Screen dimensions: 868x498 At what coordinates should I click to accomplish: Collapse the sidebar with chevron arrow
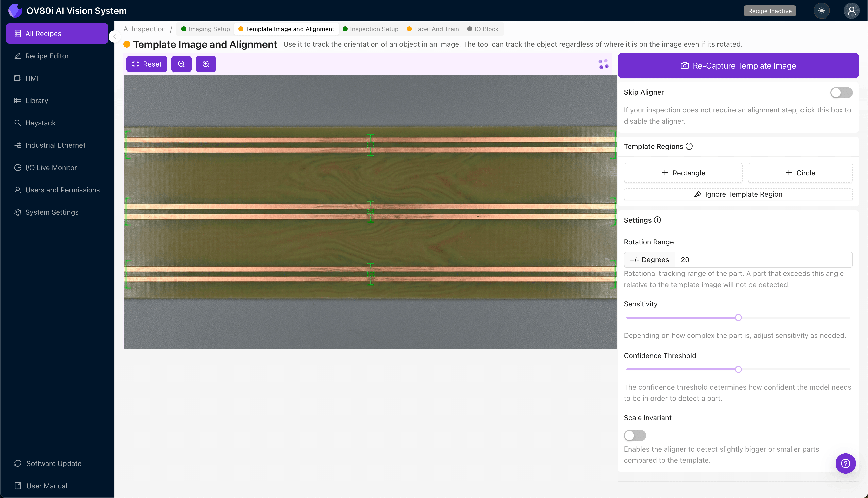[115, 37]
